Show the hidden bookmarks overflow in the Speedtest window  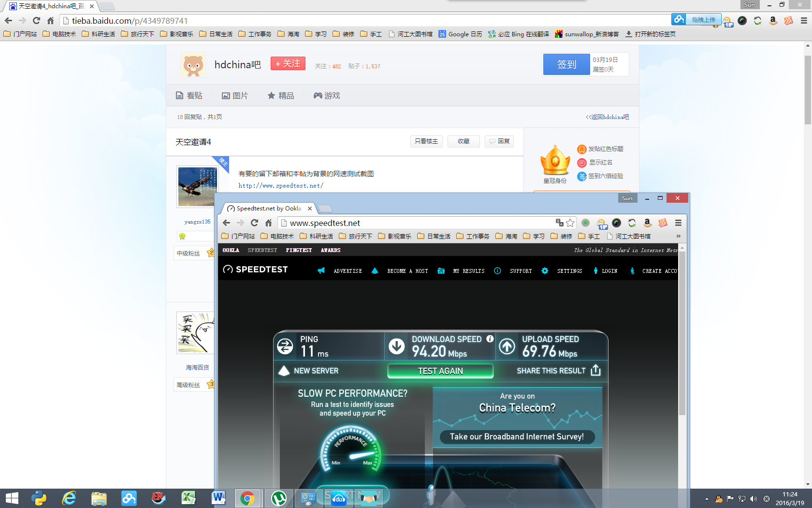679,236
